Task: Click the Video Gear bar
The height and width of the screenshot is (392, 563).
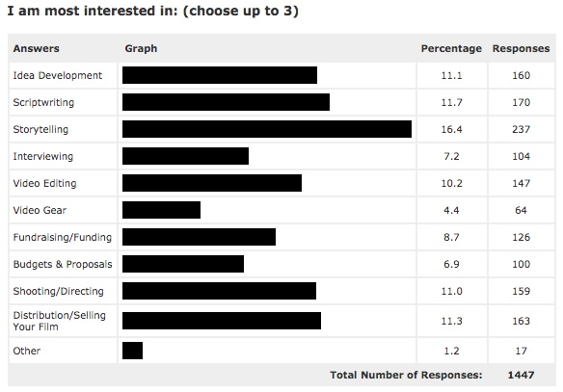Action: coord(161,210)
